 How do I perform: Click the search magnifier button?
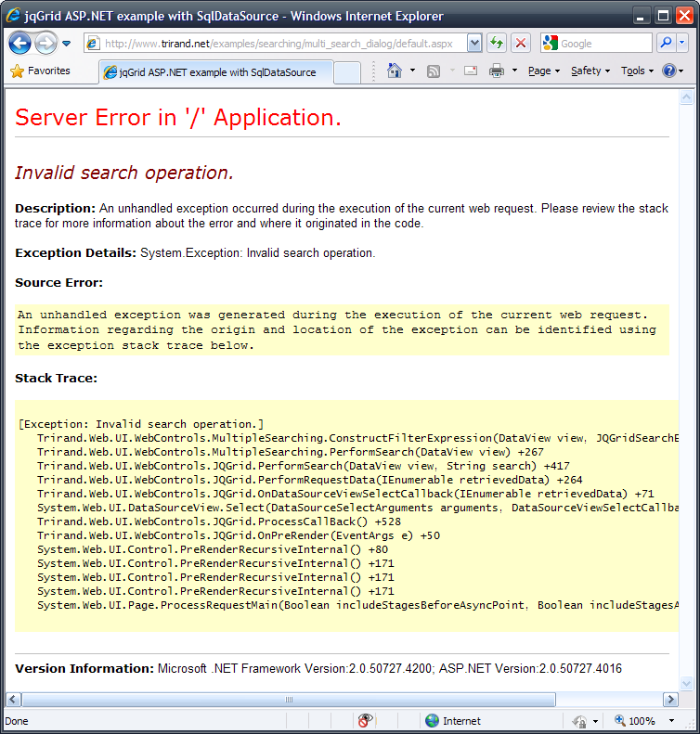666,43
